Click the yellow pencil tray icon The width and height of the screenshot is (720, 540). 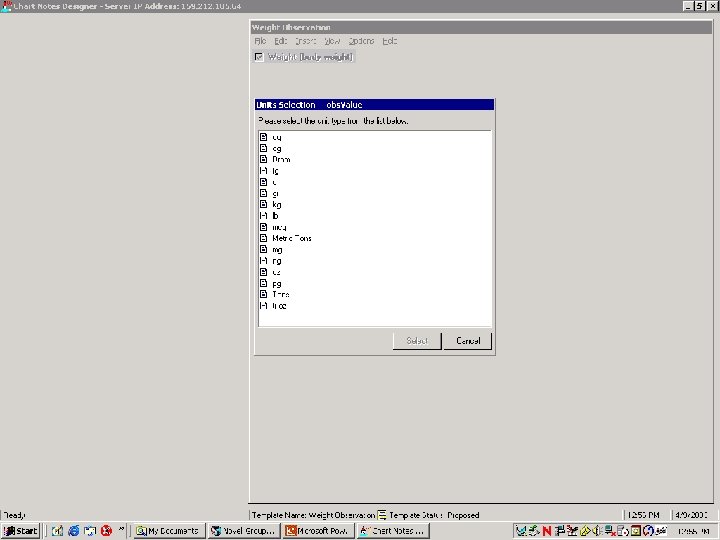click(x=585, y=531)
